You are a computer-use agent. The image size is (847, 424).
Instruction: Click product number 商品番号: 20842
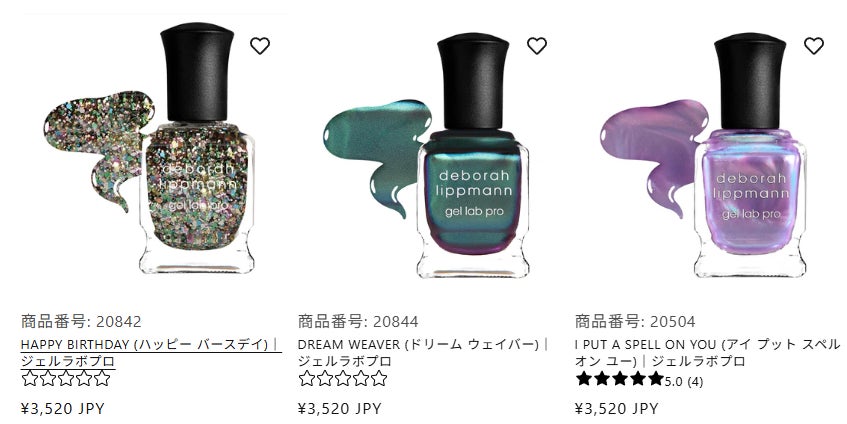click(81, 321)
